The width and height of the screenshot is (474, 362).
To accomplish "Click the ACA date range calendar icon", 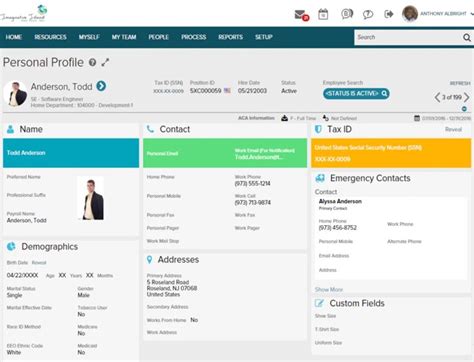I will pyautogui.click(x=417, y=118).
